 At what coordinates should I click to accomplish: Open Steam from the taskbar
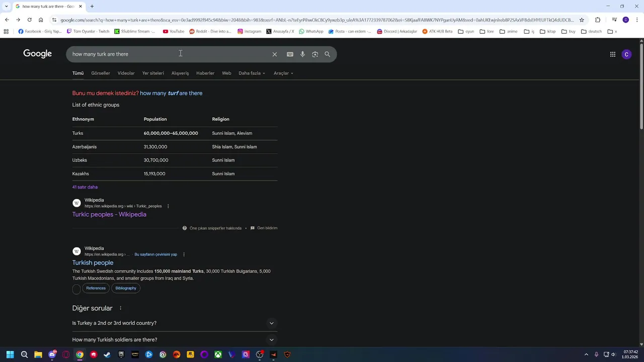coord(107,354)
